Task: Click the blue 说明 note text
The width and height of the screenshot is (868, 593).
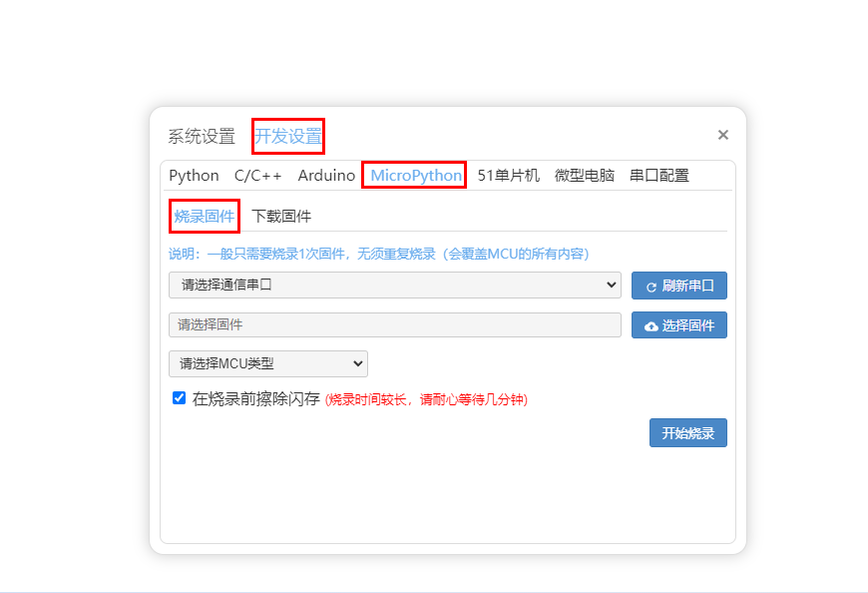Action: (379, 254)
